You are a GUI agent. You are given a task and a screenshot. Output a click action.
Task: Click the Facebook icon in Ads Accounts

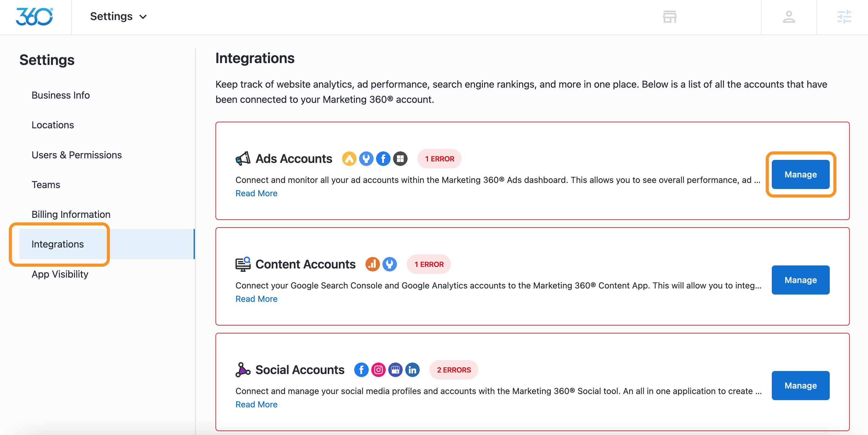click(x=383, y=159)
